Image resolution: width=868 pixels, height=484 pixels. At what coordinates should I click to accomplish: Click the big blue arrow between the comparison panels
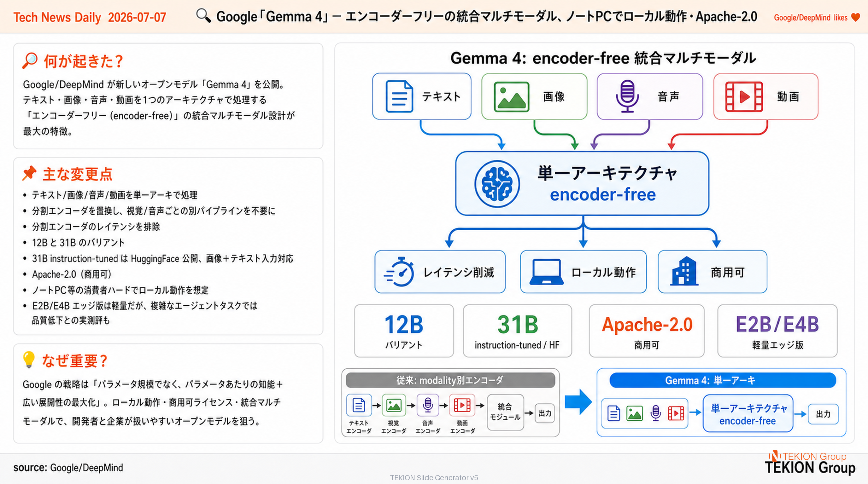578,402
